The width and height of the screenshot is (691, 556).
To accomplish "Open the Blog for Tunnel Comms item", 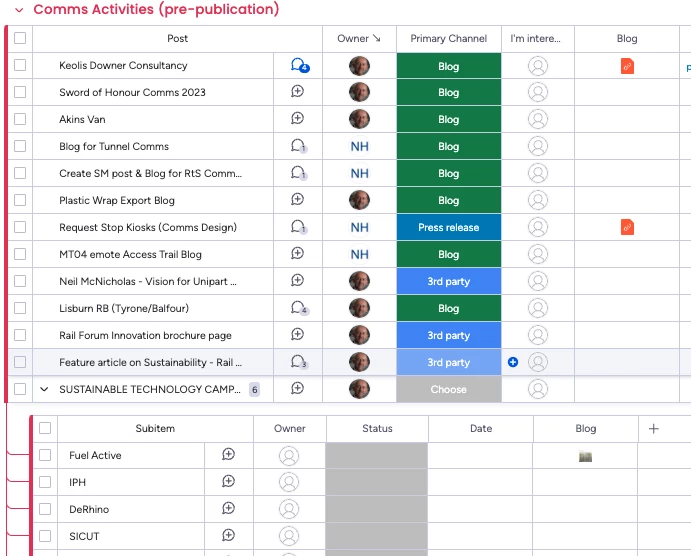I will pos(114,146).
